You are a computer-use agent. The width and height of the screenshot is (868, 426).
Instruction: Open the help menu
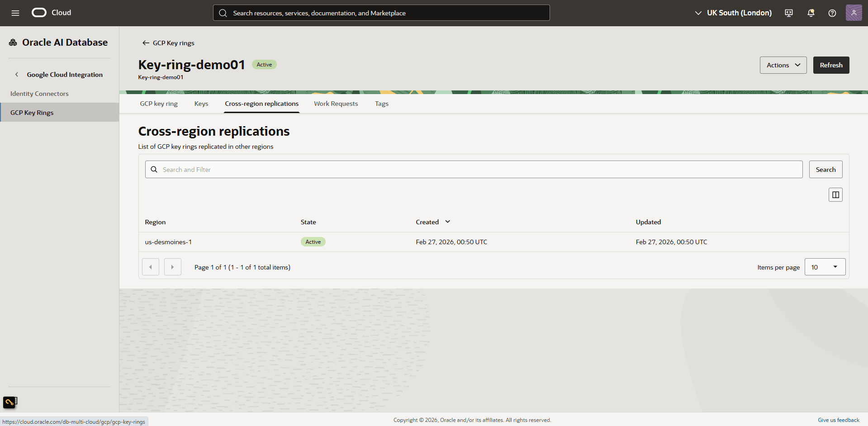[832, 13]
